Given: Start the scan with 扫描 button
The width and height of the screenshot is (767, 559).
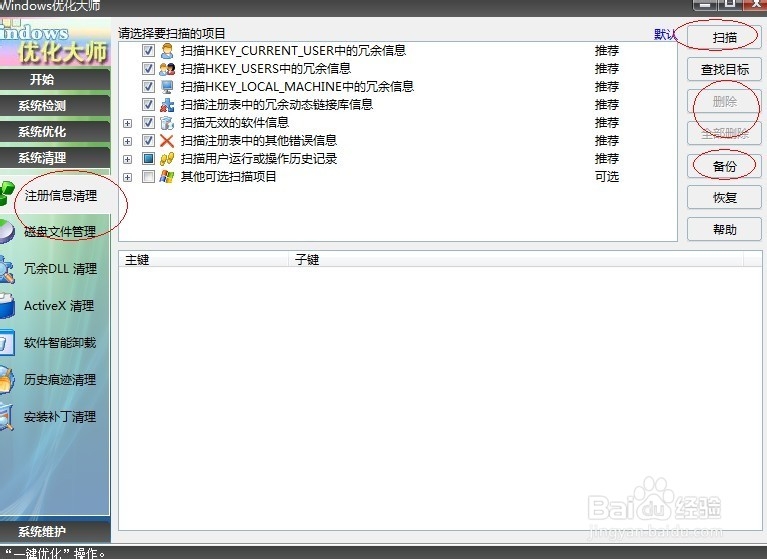Looking at the screenshot, I should pyautogui.click(x=724, y=37).
